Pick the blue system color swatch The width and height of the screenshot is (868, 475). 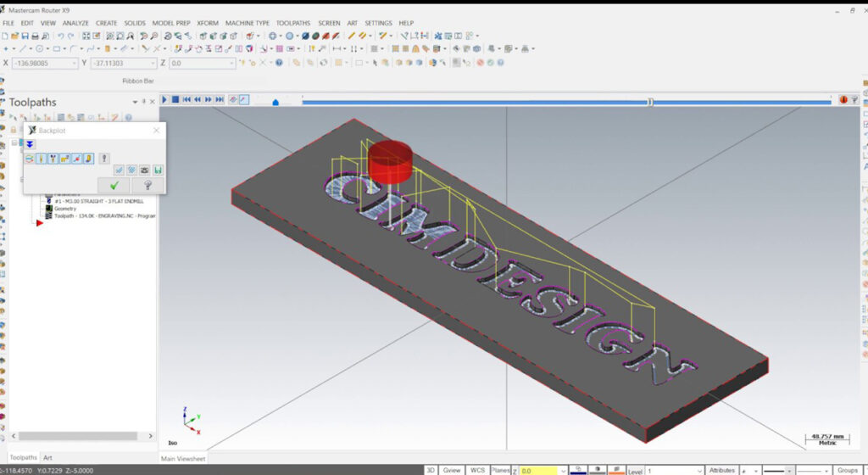click(578, 470)
